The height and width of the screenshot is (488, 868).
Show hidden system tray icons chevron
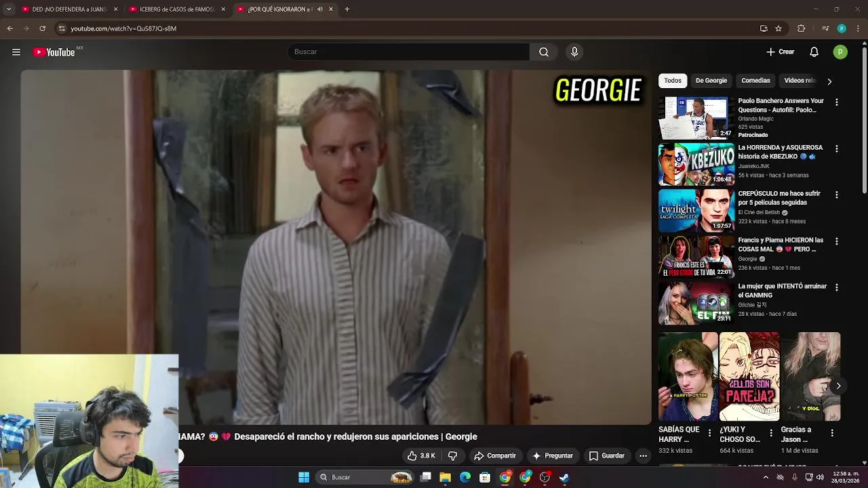pos(766,477)
